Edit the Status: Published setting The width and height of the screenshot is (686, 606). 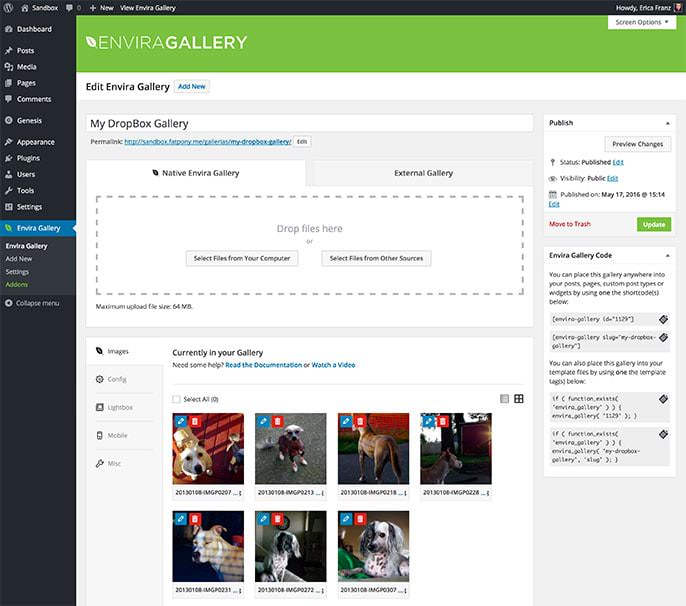coord(618,162)
